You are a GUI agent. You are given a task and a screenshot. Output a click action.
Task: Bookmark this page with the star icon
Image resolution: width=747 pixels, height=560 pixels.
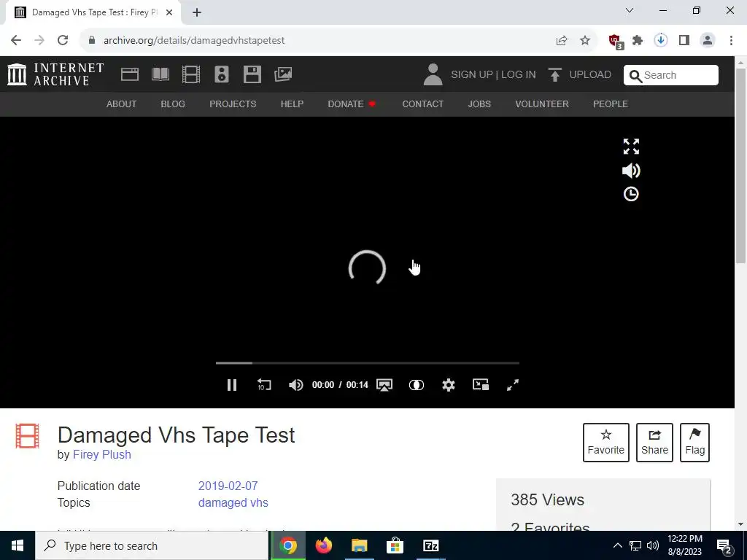pos(585,41)
